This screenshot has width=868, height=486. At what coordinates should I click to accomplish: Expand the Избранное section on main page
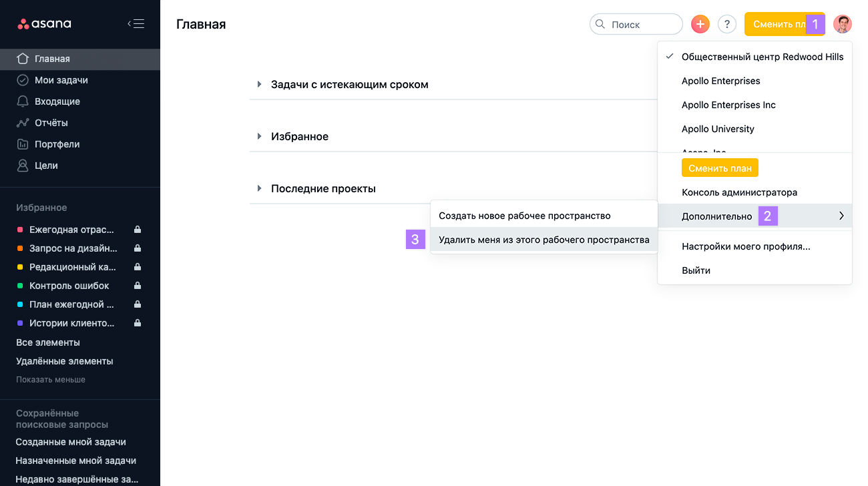click(x=259, y=136)
